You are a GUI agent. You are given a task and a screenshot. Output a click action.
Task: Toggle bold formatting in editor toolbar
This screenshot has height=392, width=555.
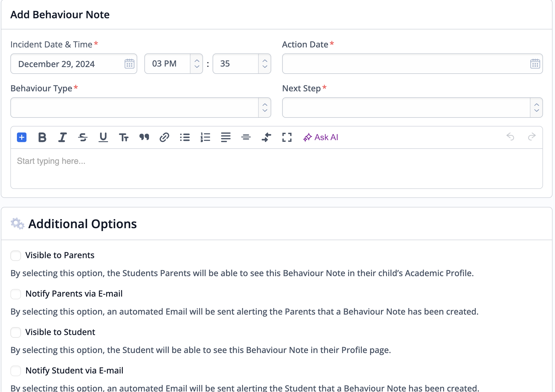[x=42, y=137]
